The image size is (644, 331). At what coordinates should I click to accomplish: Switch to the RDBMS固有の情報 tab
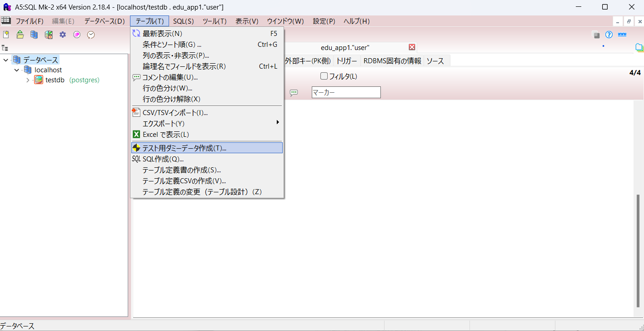point(392,61)
